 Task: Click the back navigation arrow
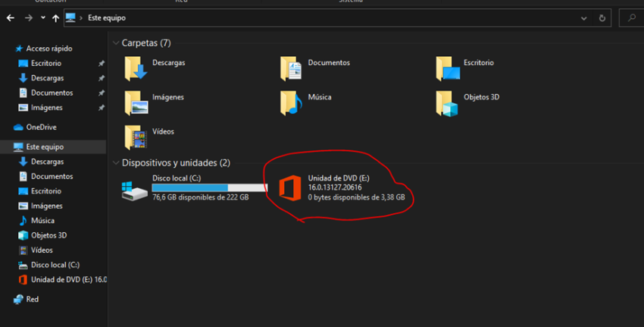[11, 17]
